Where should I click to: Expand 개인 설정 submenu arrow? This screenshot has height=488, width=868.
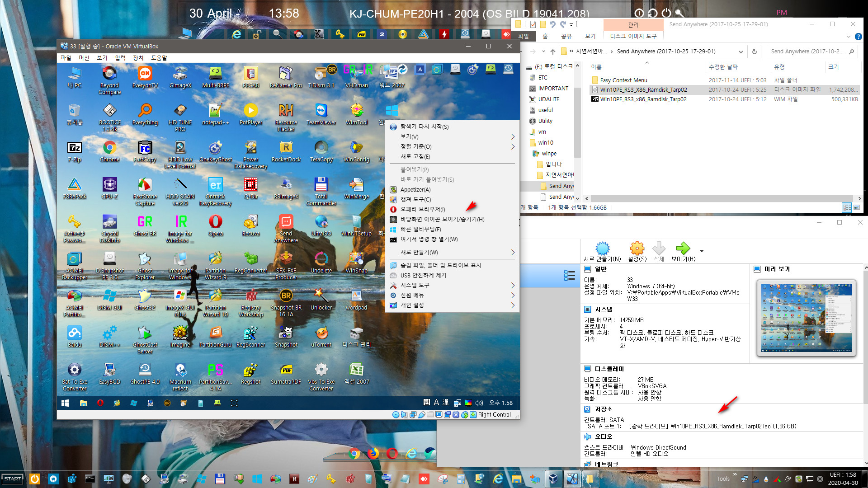pyautogui.click(x=513, y=305)
